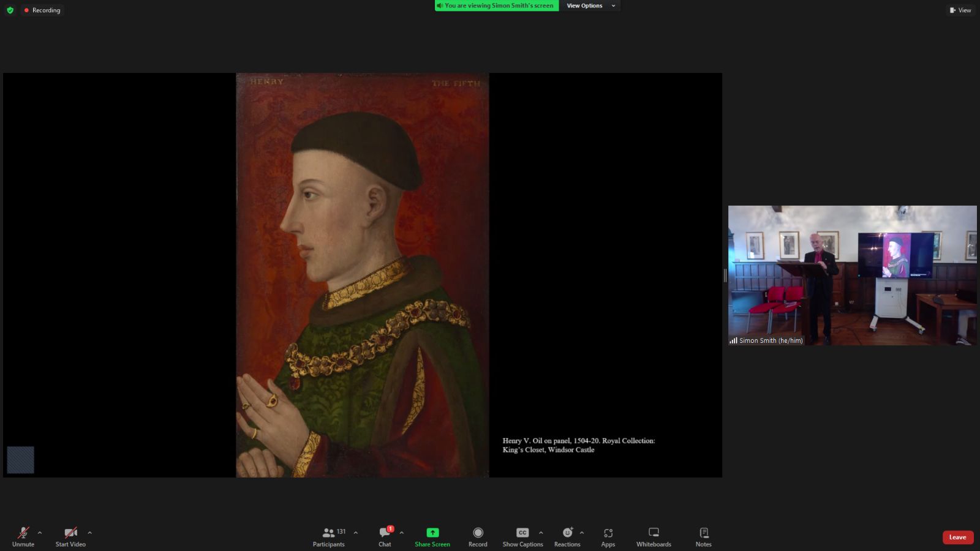The image size is (980, 551).
Task: Start Video camera toggle
Action: [x=70, y=536]
